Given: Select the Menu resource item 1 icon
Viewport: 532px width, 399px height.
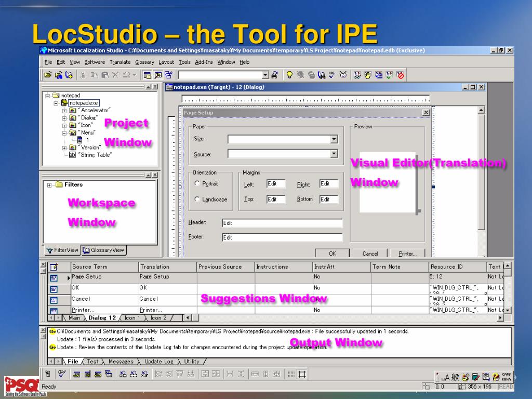Looking at the screenshot, I should coord(79,140).
